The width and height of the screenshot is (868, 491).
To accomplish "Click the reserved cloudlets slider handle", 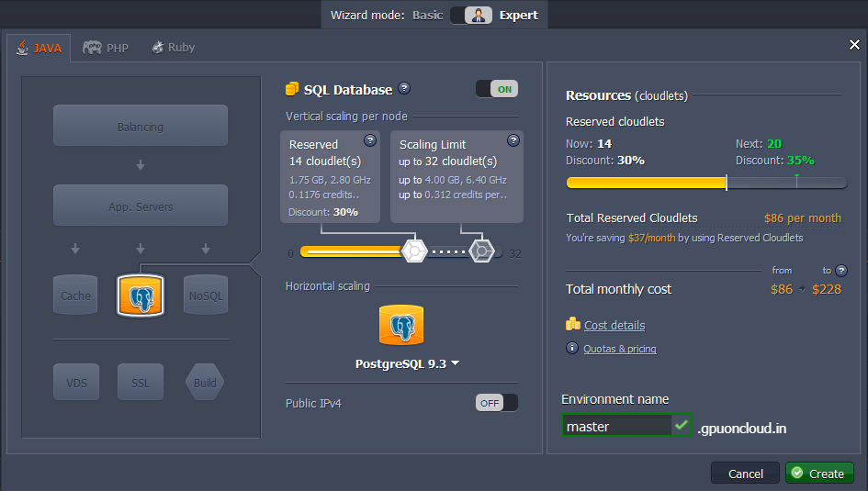I will [413, 251].
